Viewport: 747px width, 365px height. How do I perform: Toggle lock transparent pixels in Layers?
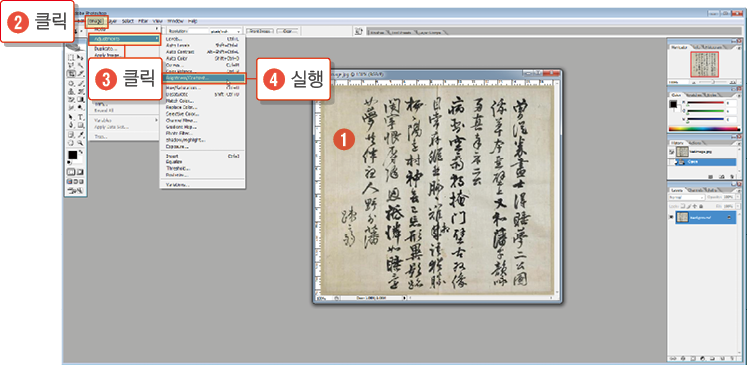[x=683, y=206]
